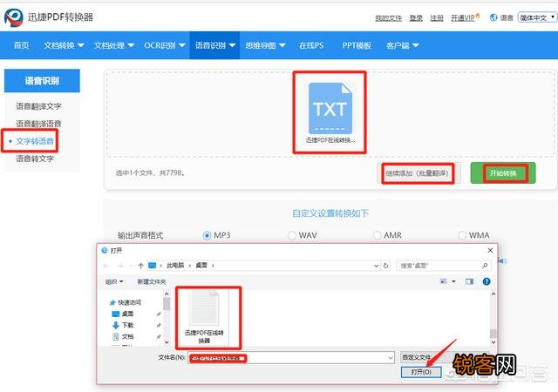558x392 pixels.
Task: Click the 迅捷PDF转换器 logo icon
Action: [x=14, y=17]
